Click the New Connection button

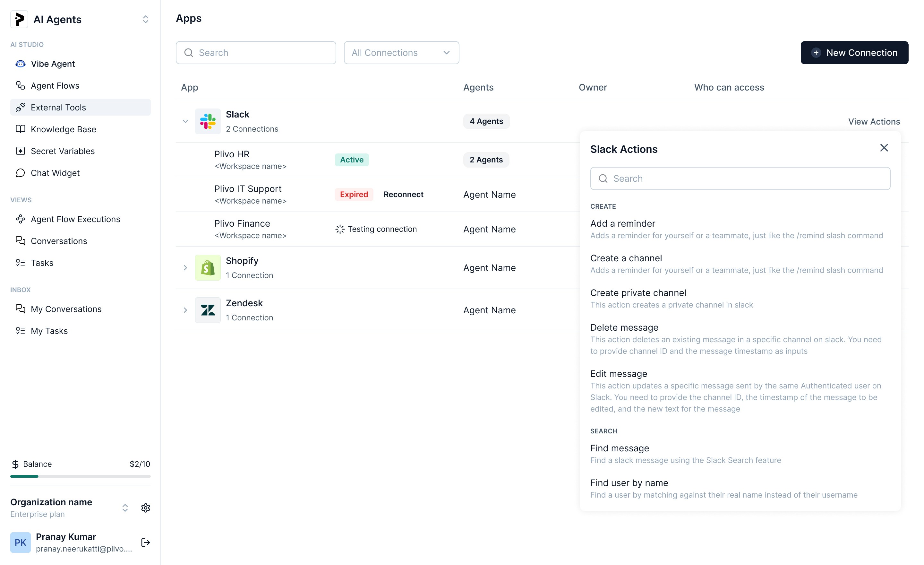pos(854,53)
